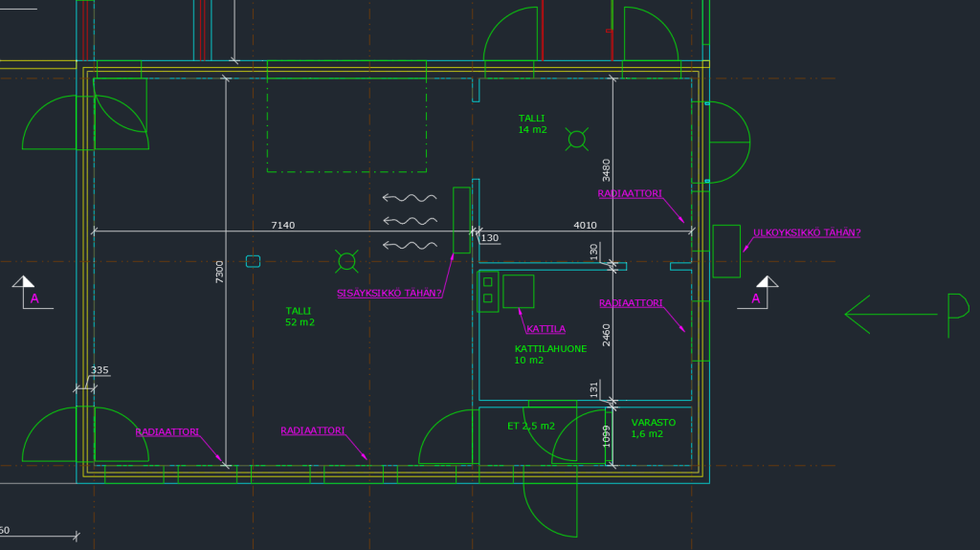980x550 pixels.
Task: Select the 4010 dimension text
Action: [585, 225]
